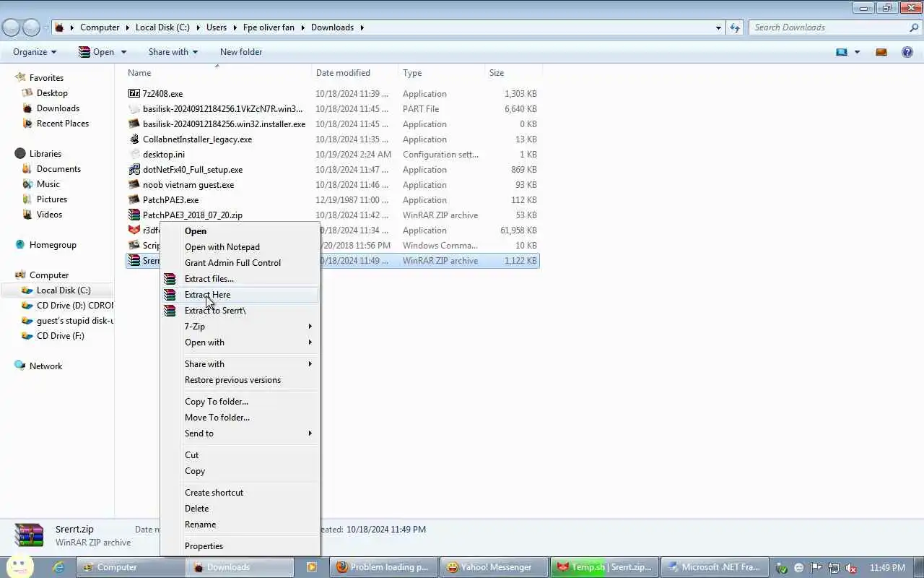Choose Extract Here from the context menu

coord(240,295)
